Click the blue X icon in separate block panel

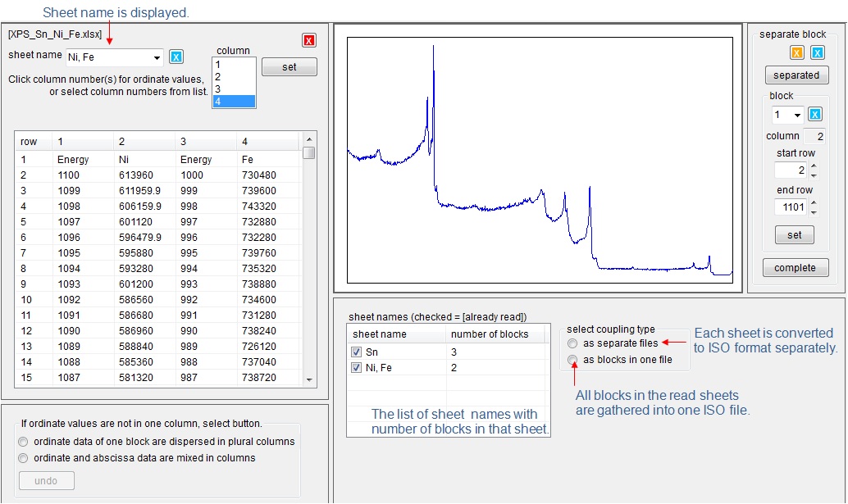point(817,51)
